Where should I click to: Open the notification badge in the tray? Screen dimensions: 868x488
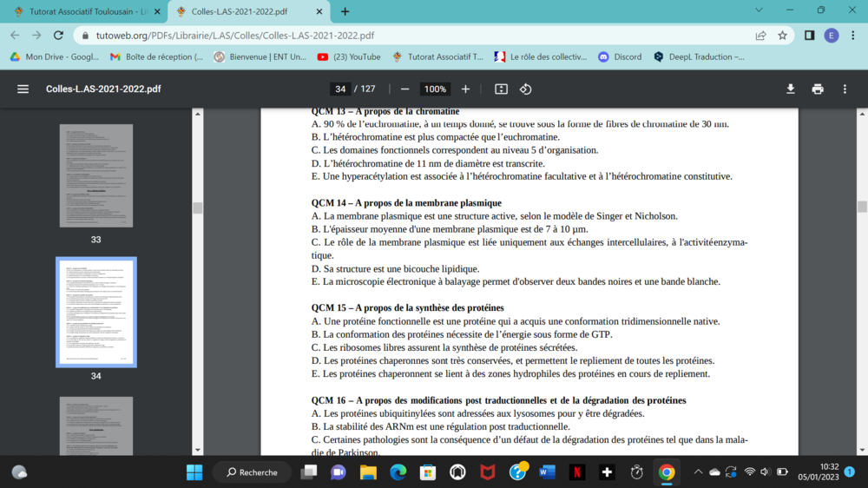click(x=850, y=472)
